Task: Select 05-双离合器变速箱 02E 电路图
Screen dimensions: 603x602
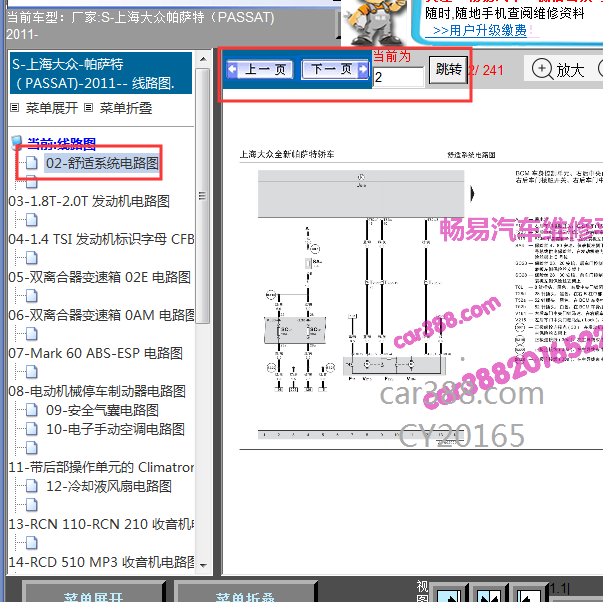Action: coord(99,277)
